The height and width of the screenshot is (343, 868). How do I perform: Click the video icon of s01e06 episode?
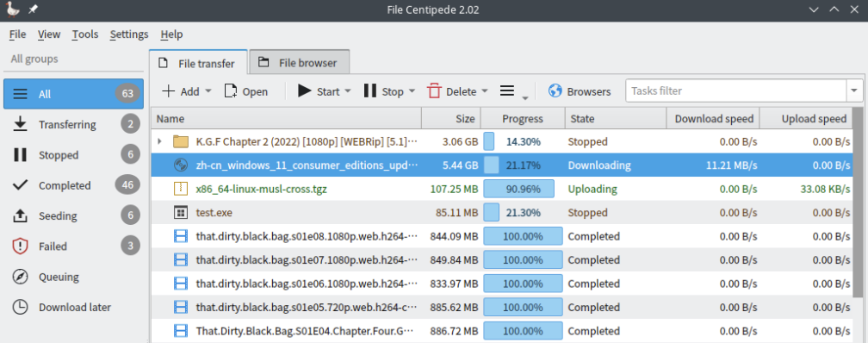click(181, 284)
